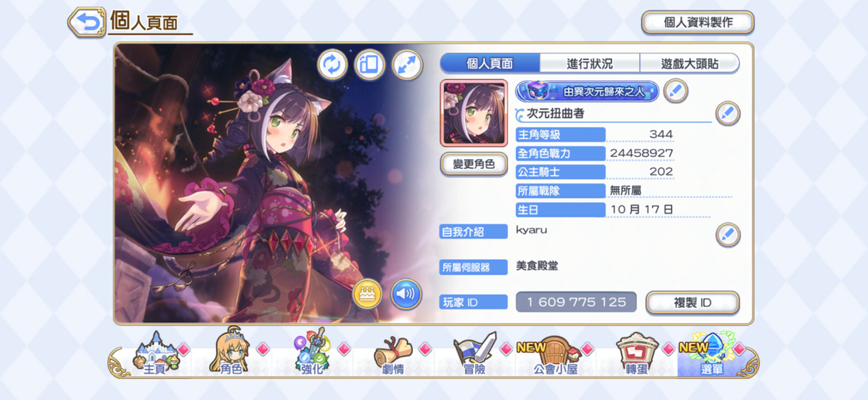Screen dimensions: 868x400
Task: Switch to 遊戲大頭貼 tab
Action: 690,63
